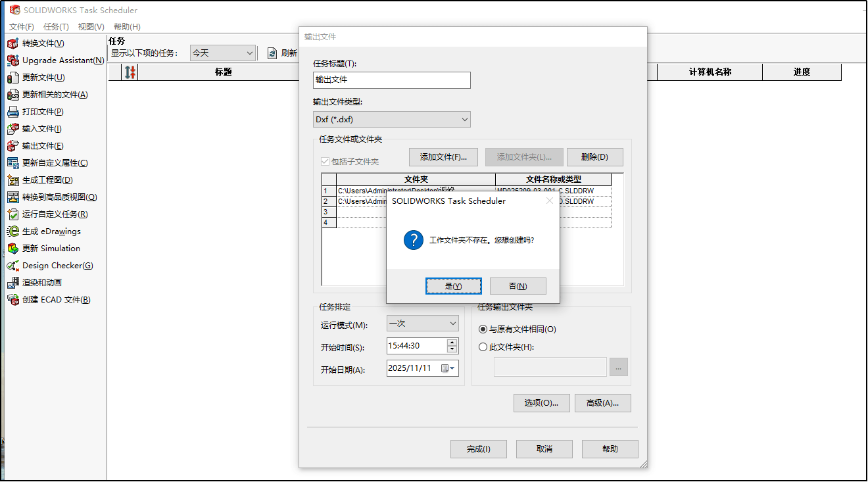Click the SOLIDWORKS icon in the title bar
868x482 pixels.
(14, 11)
